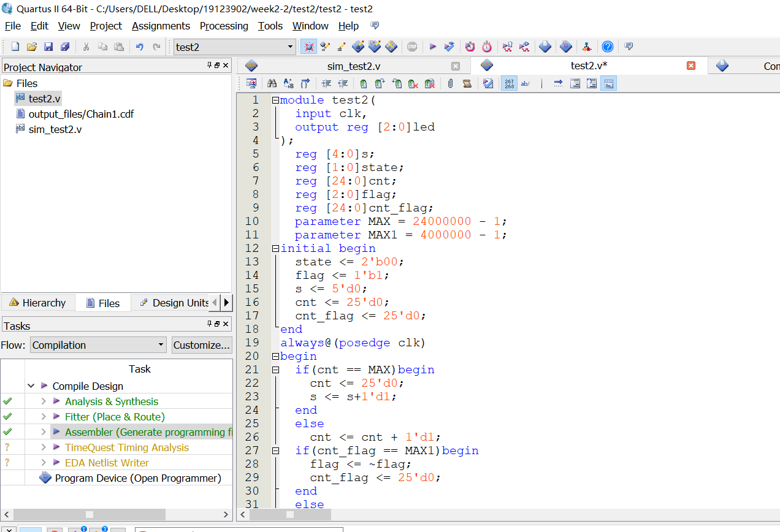
Task: Open the test2 project dropdown
Action: click(x=235, y=47)
